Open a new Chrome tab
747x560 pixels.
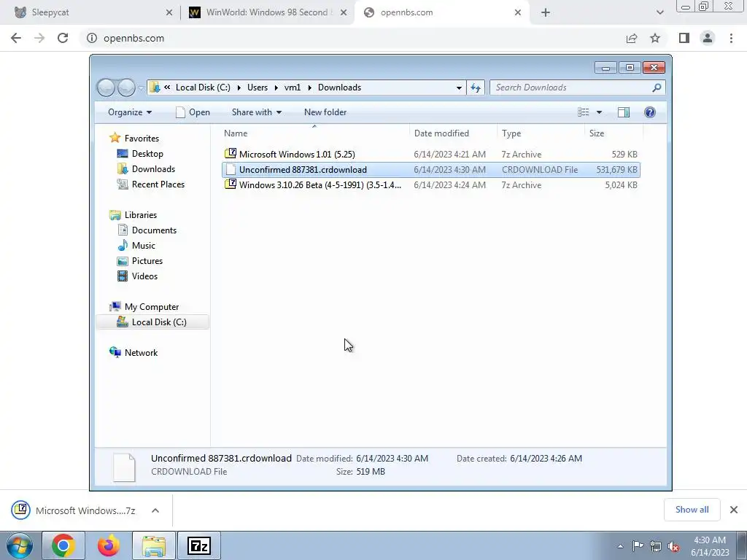[x=546, y=12]
